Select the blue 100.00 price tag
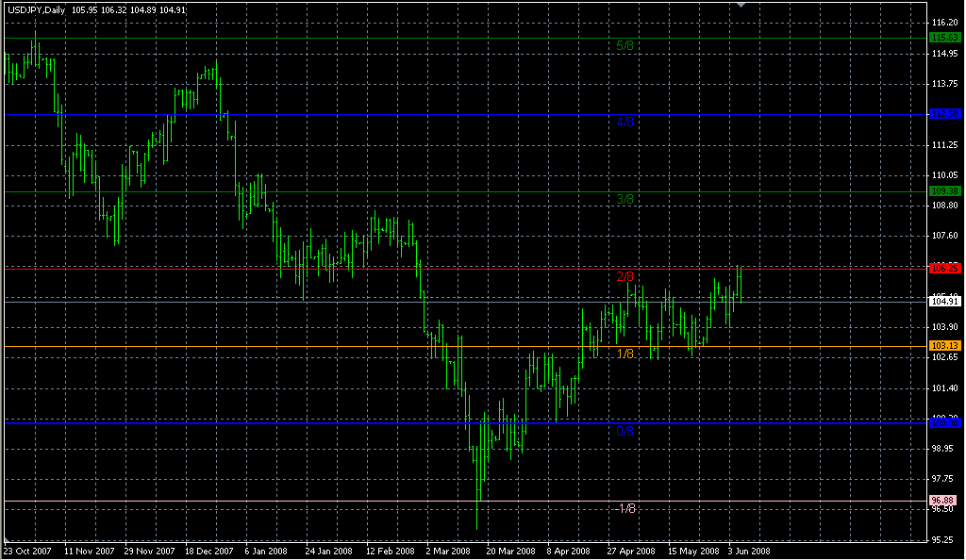966x560 pixels. coord(944,422)
